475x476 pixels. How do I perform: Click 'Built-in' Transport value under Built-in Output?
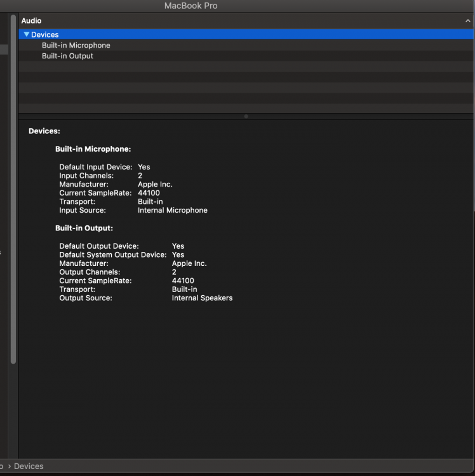[184, 289]
